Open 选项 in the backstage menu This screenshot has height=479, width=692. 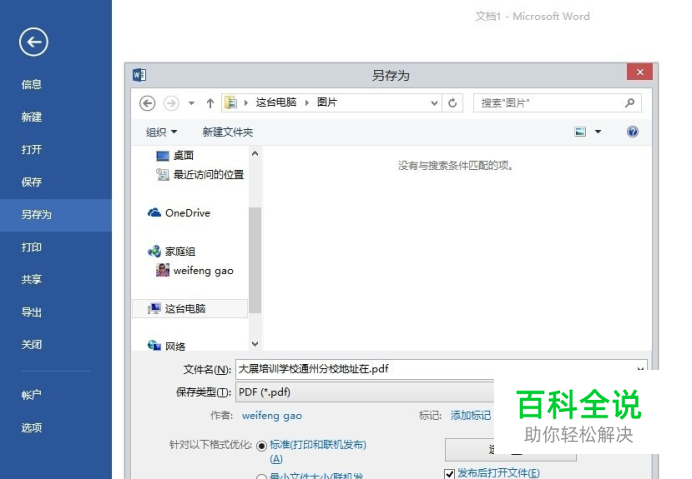click(x=31, y=427)
